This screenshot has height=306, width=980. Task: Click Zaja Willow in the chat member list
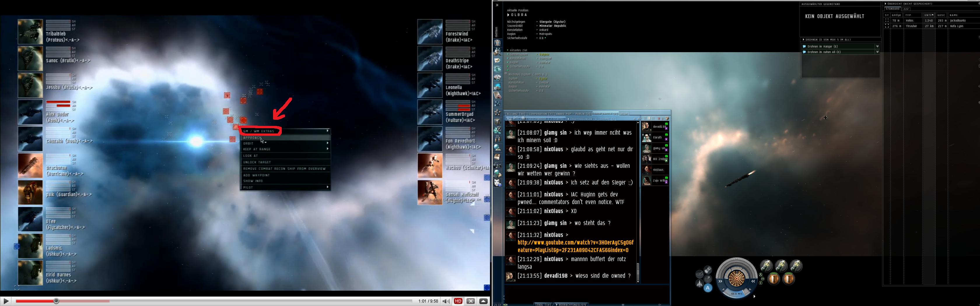point(655,181)
